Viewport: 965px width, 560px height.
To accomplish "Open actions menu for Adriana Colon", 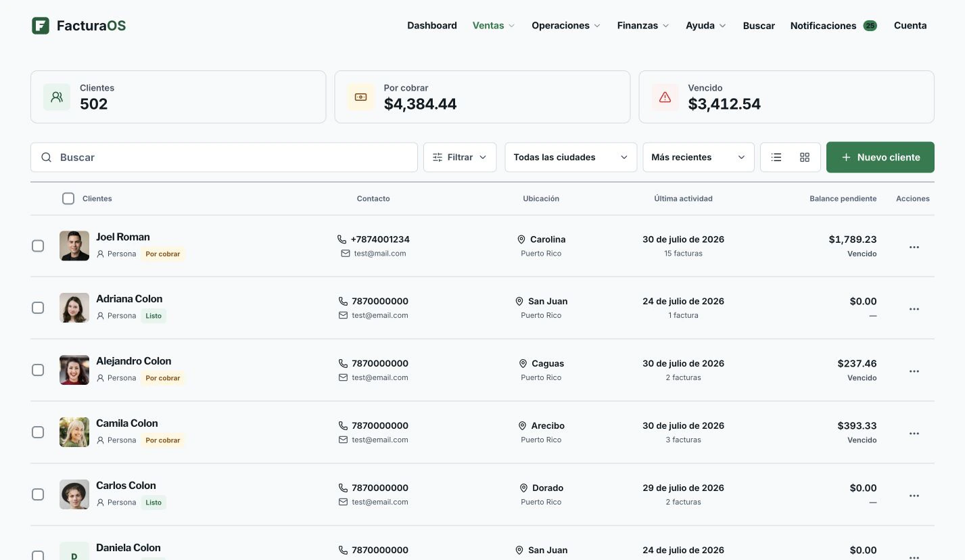I will 914,309.
